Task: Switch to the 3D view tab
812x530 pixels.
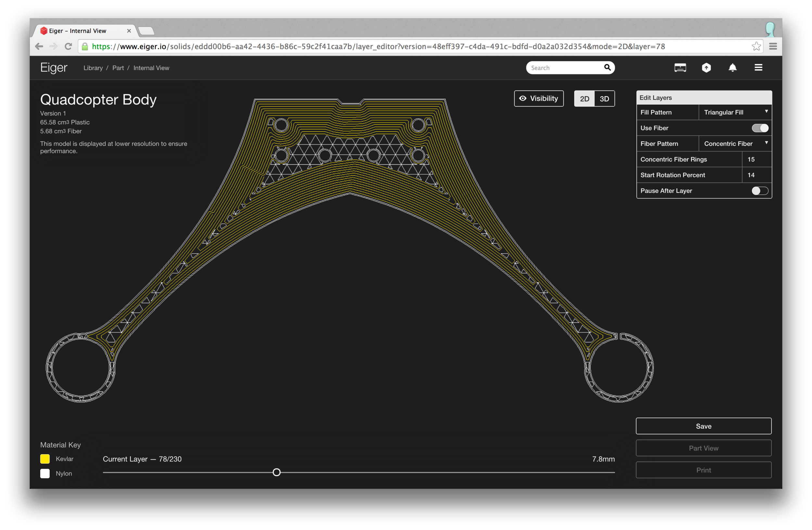Action: 604,99
